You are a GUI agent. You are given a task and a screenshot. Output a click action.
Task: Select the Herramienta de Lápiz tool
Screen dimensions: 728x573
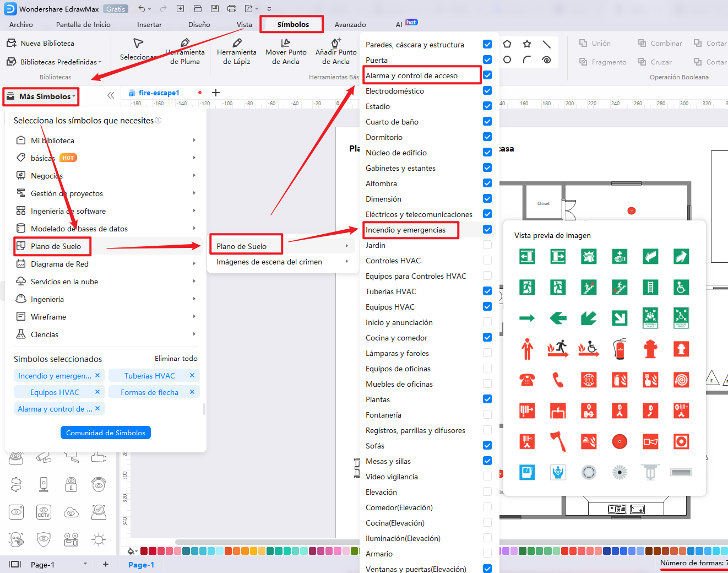tap(236, 52)
